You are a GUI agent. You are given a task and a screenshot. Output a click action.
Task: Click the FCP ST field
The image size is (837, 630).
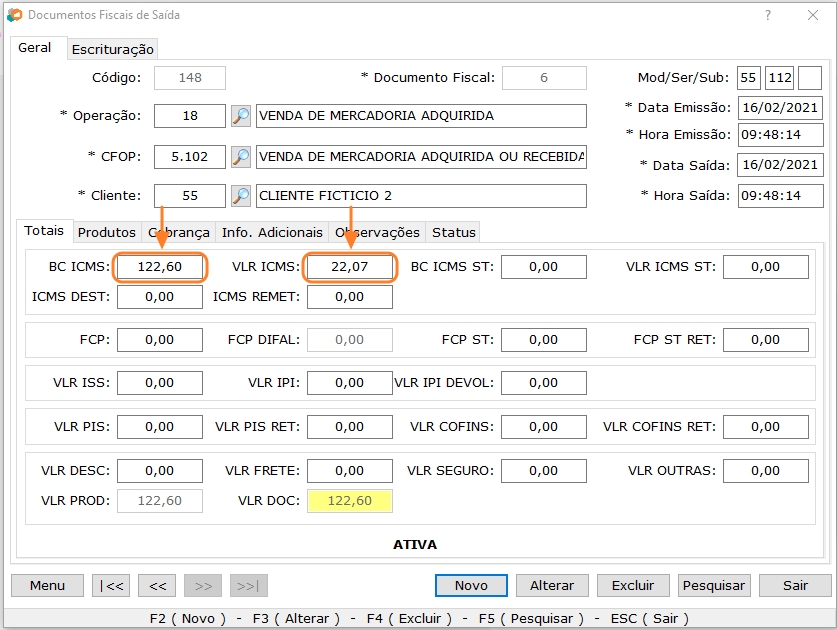(544, 340)
